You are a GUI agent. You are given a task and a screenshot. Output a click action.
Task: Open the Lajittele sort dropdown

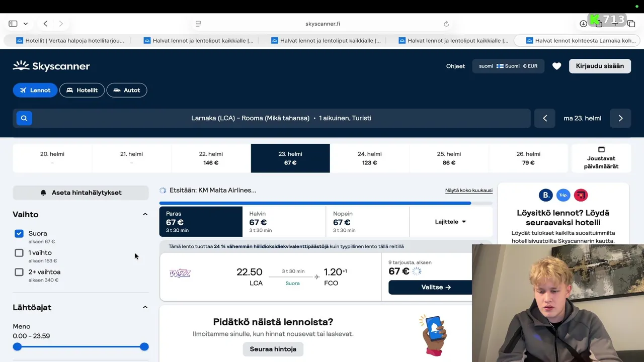450,222
